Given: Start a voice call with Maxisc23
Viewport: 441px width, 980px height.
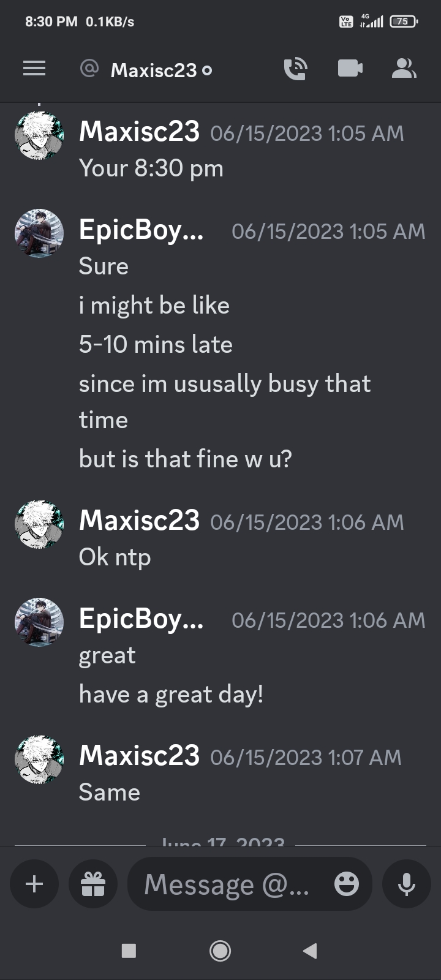Looking at the screenshot, I should [x=296, y=69].
